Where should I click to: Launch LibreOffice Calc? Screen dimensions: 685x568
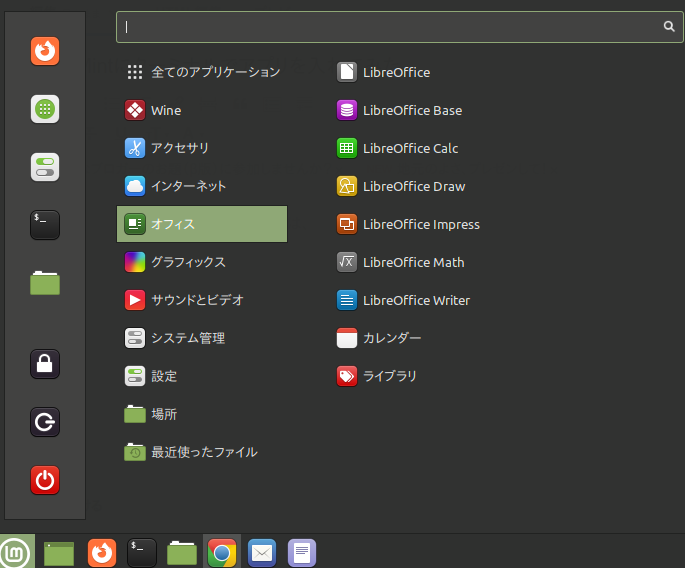coord(397,148)
